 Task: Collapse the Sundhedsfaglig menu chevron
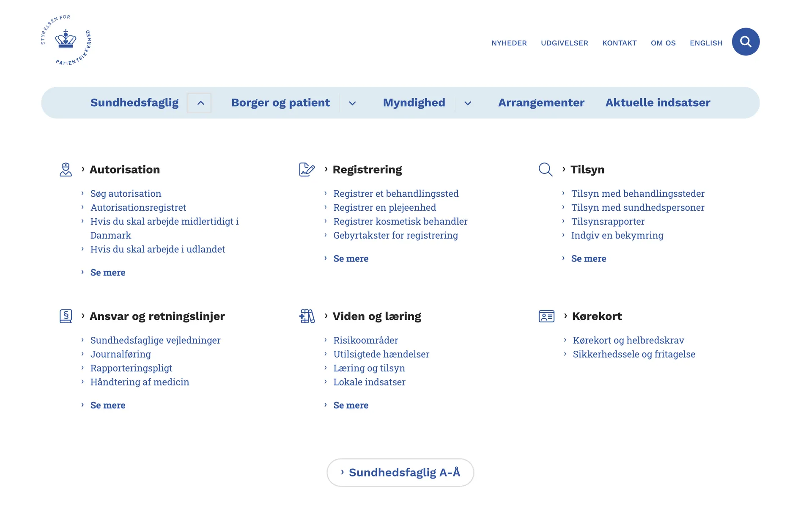tap(200, 103)
